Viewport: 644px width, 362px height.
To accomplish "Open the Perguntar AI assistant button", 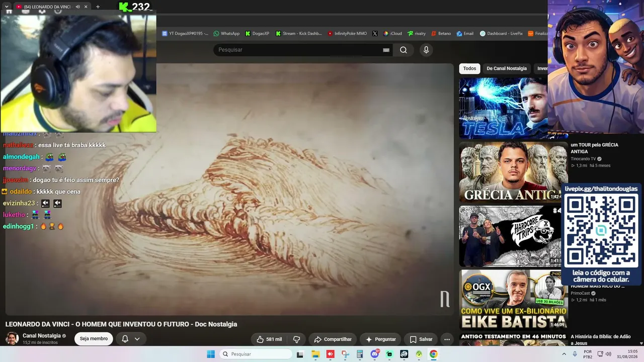I will tap(380, 339).
